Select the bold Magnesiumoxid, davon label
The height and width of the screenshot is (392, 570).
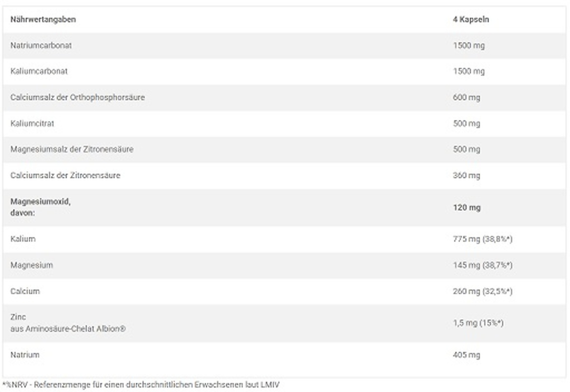coord(40,207)
